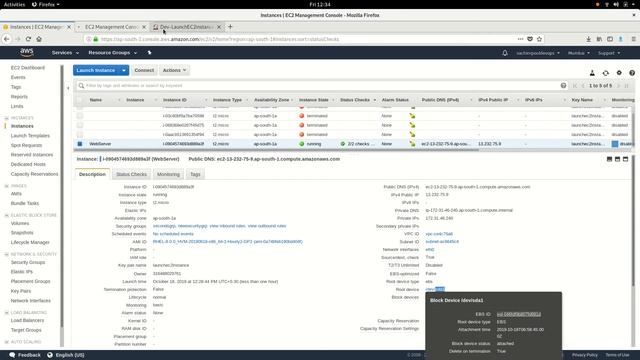640x360 pixels.
Task: Open Feedback in the footer
Action: (25, 355)
